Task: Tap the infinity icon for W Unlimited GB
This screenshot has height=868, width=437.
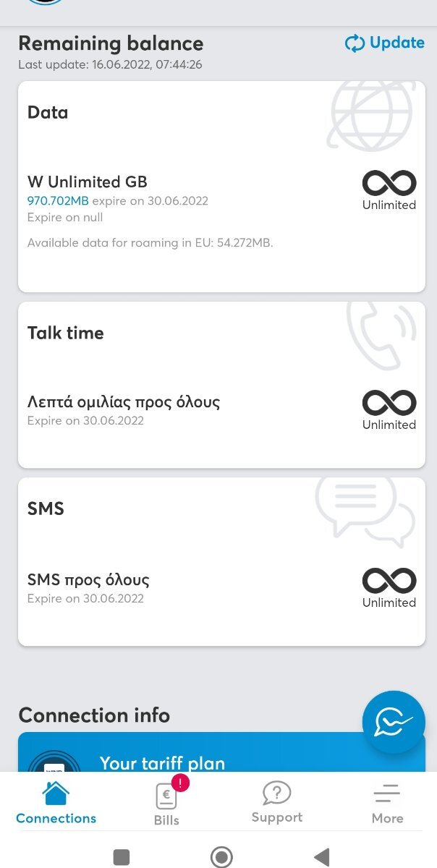Action: click(389, 183)
